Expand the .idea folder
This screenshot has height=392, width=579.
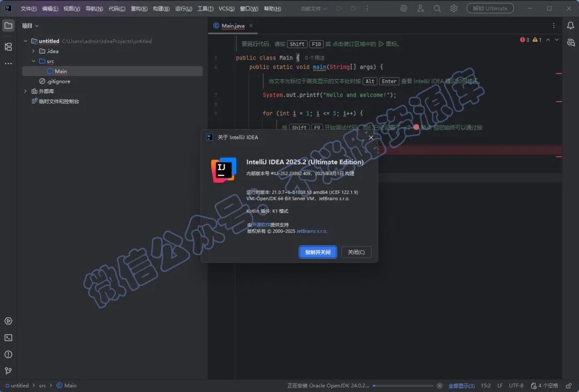(x=33, y=51)
